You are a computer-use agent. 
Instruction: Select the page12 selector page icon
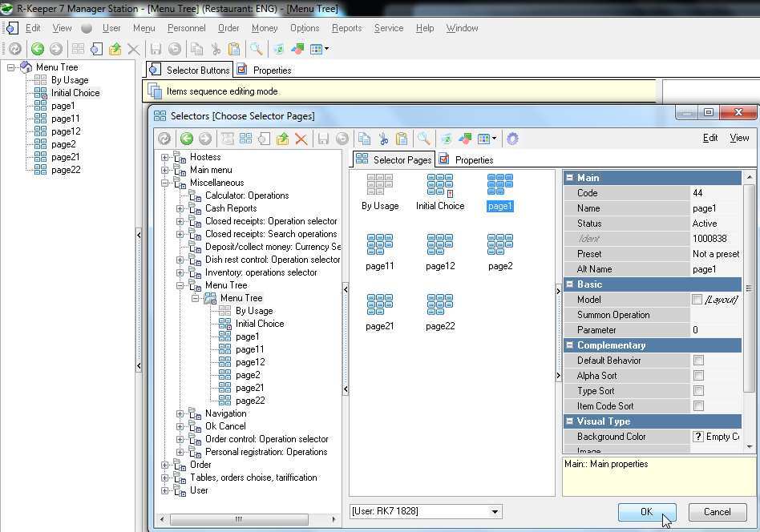click(x=440, y=244)
